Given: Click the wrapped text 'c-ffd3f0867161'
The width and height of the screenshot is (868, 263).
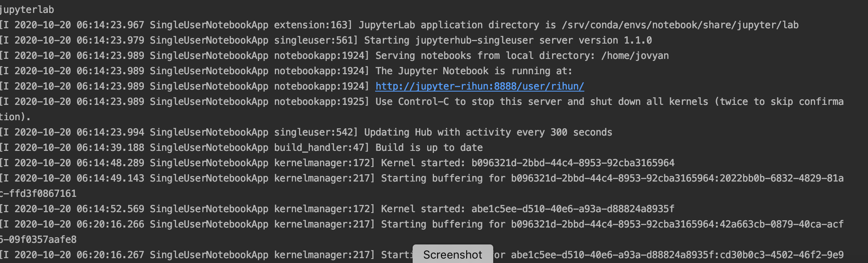Looking at the screenshot, I should click(38, 194).
